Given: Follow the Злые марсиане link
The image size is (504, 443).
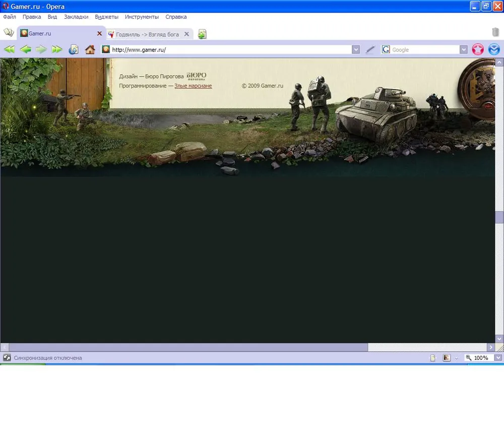Looking at the screenshot, I should pyautogui.click(x=193, y=86).
